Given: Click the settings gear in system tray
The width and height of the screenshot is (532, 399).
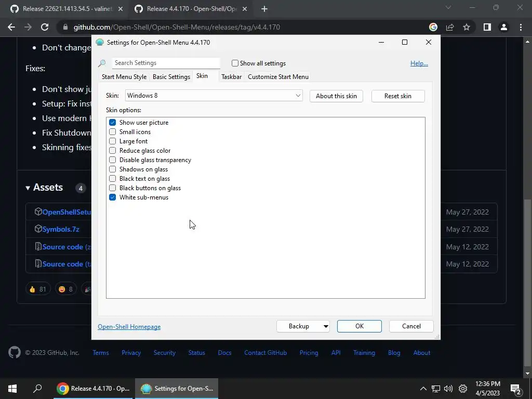Looking at the screenshot, I should click(x=463, y=389).
